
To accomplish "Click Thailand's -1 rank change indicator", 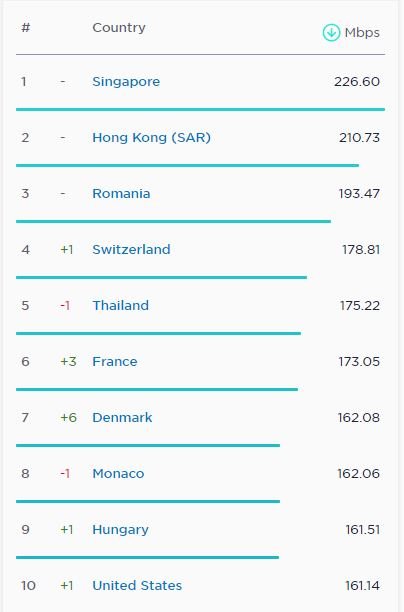I will coord(65,306).
